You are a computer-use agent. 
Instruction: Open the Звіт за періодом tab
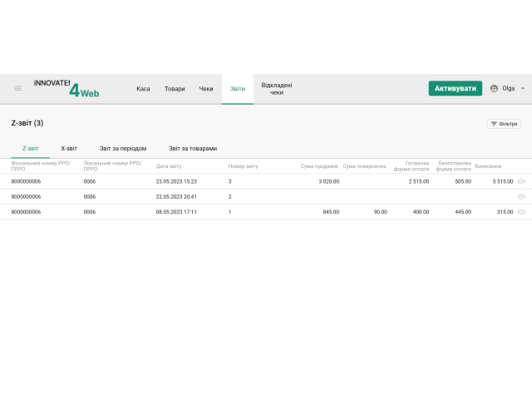(x=123, y=148)
